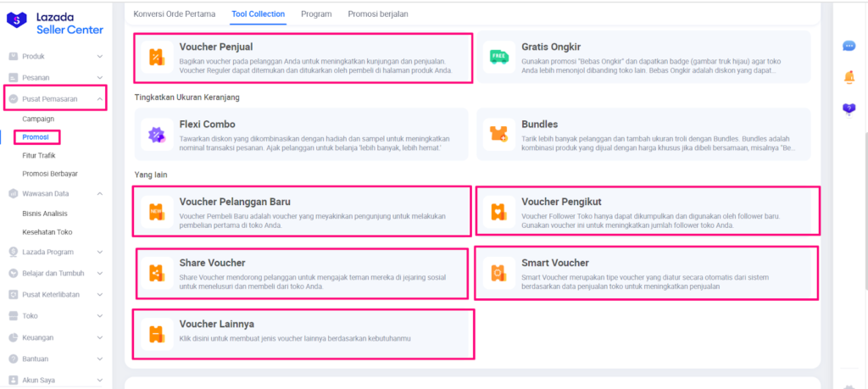The image size is (868, 389).
Task: Click the Voucher Lainnya icon
Action: click(157, 334)
